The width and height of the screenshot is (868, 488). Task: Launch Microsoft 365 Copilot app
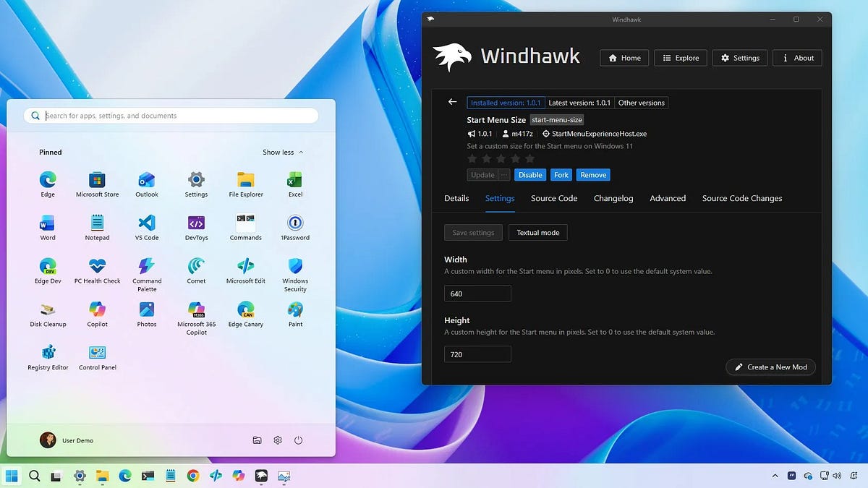click(x=196, y=318)
